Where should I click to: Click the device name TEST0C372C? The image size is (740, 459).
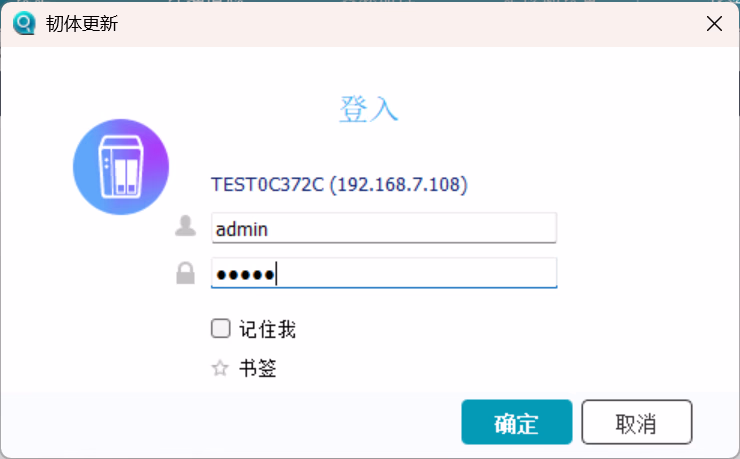click(267, 185)
